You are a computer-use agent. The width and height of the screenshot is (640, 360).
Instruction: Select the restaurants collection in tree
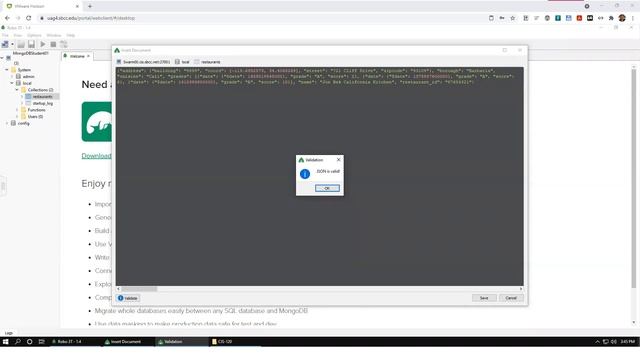[42, 96]
